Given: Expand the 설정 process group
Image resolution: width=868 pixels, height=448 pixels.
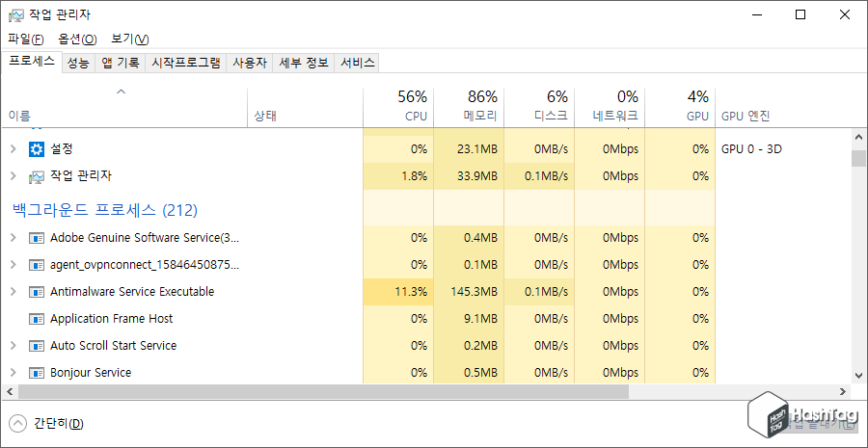Looking at the screenshot, I should (x=14, y=148).
